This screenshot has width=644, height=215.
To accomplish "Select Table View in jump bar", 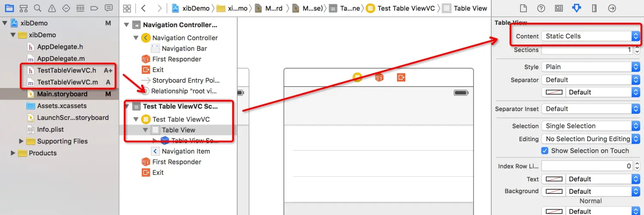I will click(465, 8).
